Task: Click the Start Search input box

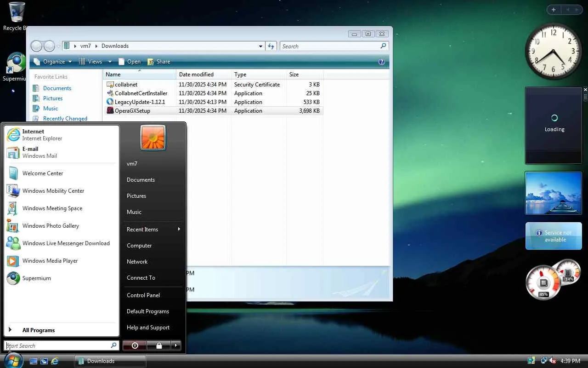Action: pyautogui.click(x=62, y=345)
